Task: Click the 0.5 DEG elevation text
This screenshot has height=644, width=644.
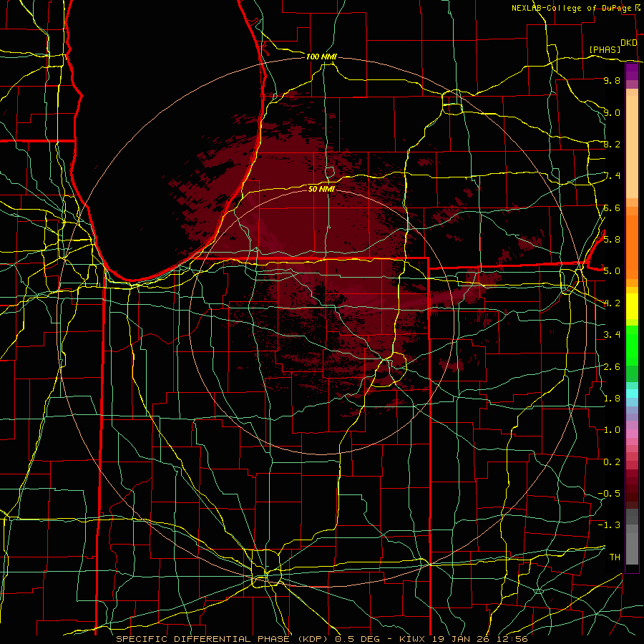Action: (358, 639)
